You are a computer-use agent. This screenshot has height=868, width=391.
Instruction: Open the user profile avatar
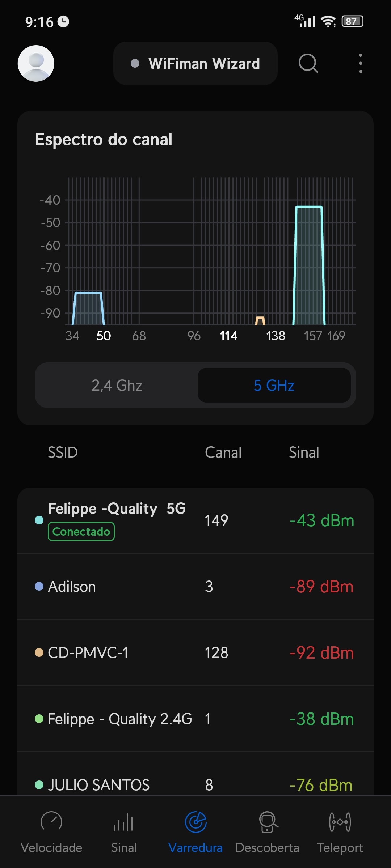tap(36, 63)
